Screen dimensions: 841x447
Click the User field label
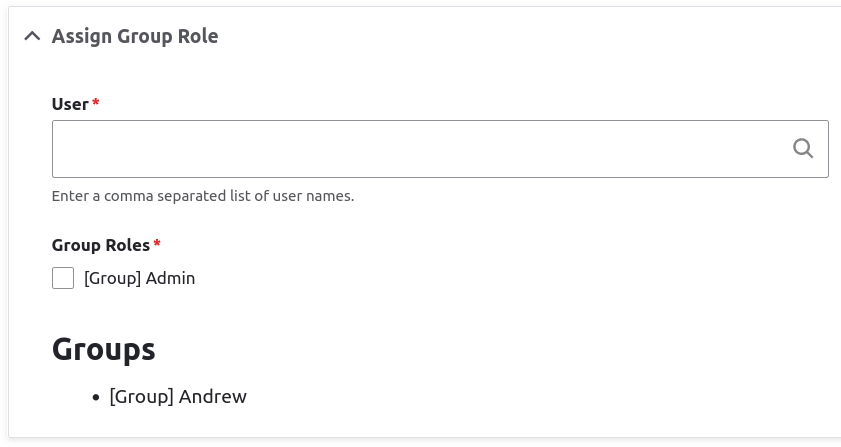tap(70, 104)
